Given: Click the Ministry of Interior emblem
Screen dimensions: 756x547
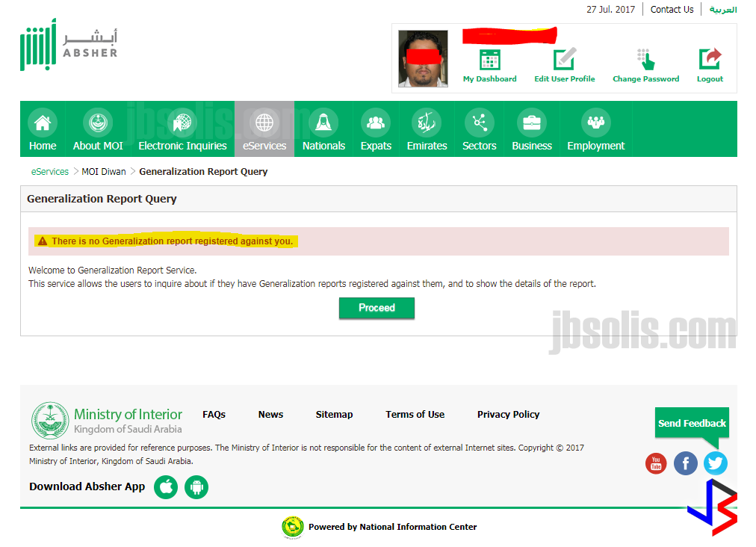Looking at the screenshot, I should (50, 421).
